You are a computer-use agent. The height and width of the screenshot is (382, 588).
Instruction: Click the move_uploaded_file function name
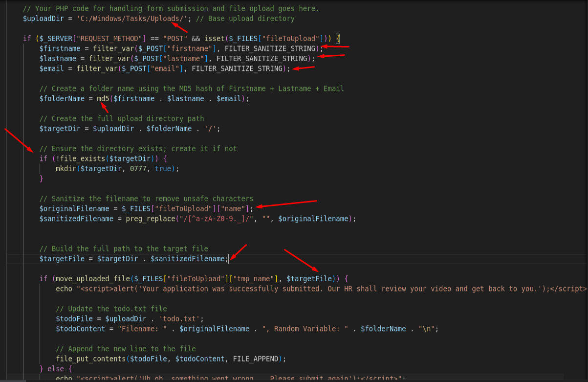[x=92, y=279]
